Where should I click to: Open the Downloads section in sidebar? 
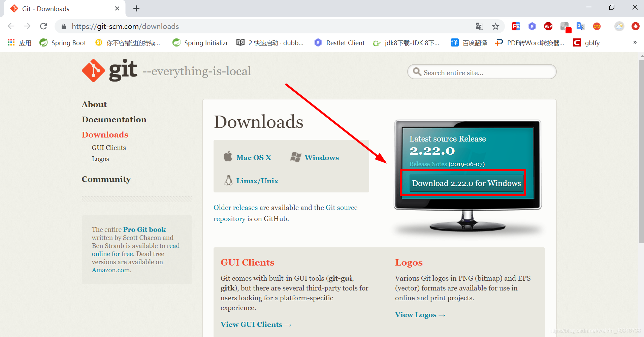[105, 135]
